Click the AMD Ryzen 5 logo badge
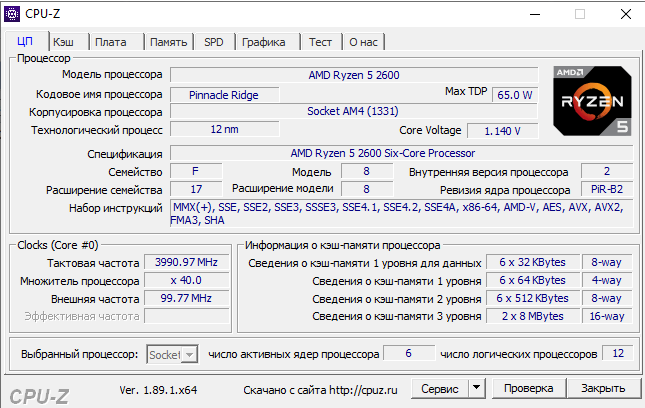Image resolution: width=645 pixels, height=408 pixels. (592, 101)
